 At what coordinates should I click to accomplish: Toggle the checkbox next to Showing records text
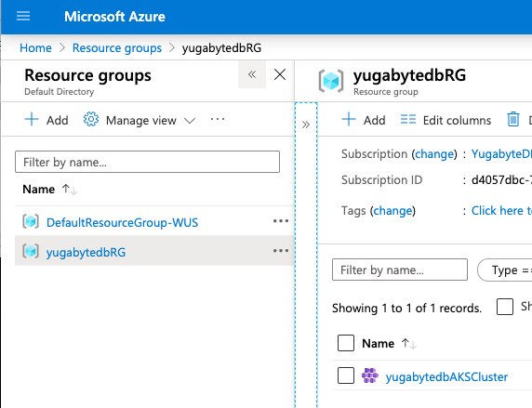click(504, 307)
